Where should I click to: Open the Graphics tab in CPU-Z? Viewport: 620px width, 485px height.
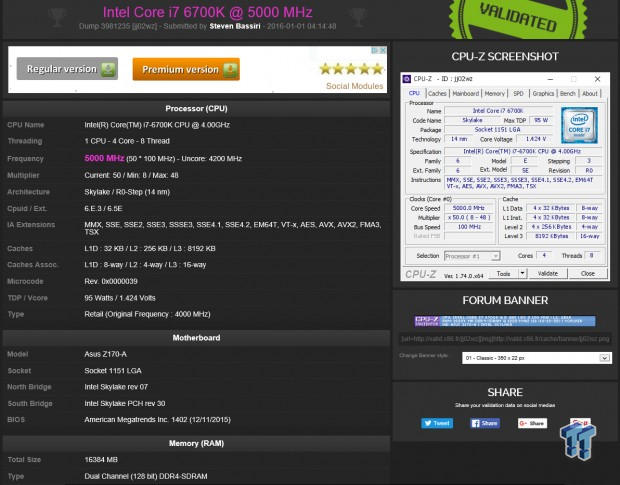[x=543, y=94]
